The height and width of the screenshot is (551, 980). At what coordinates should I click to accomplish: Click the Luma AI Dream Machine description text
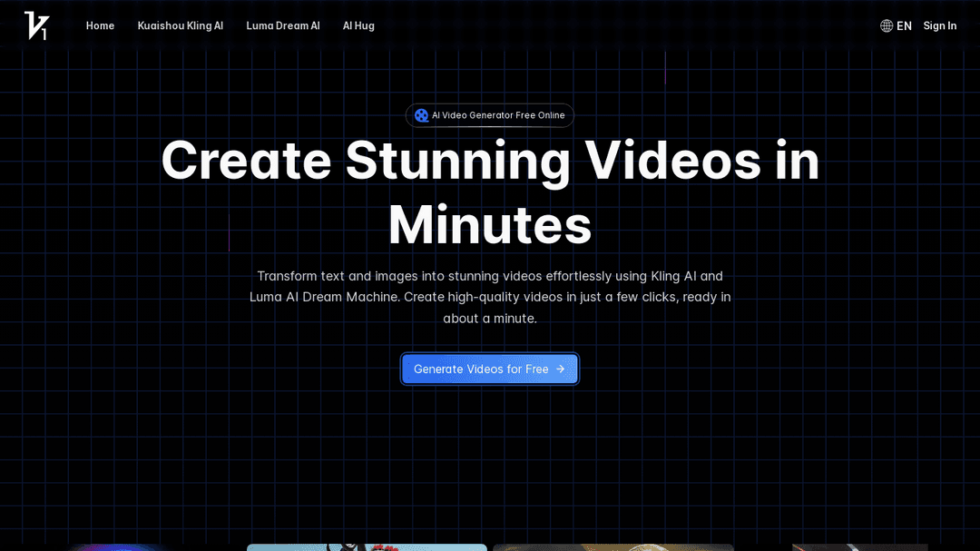pos(324,297)
